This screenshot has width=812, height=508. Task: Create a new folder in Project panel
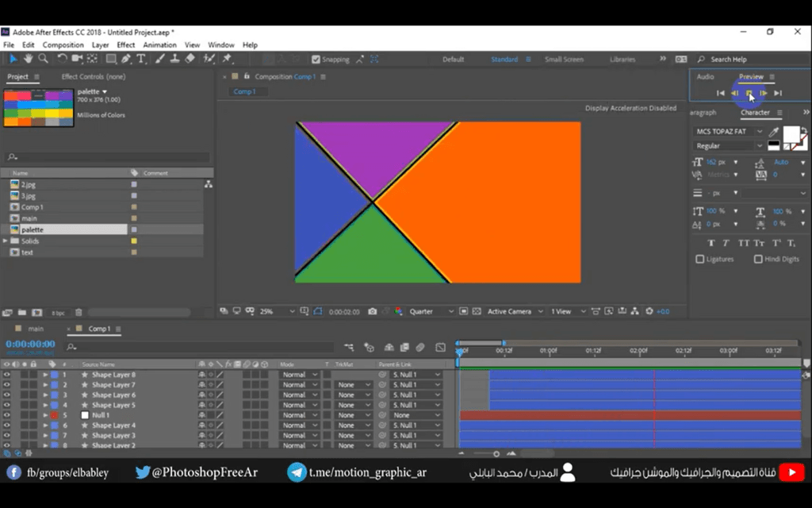click(21, 313)
